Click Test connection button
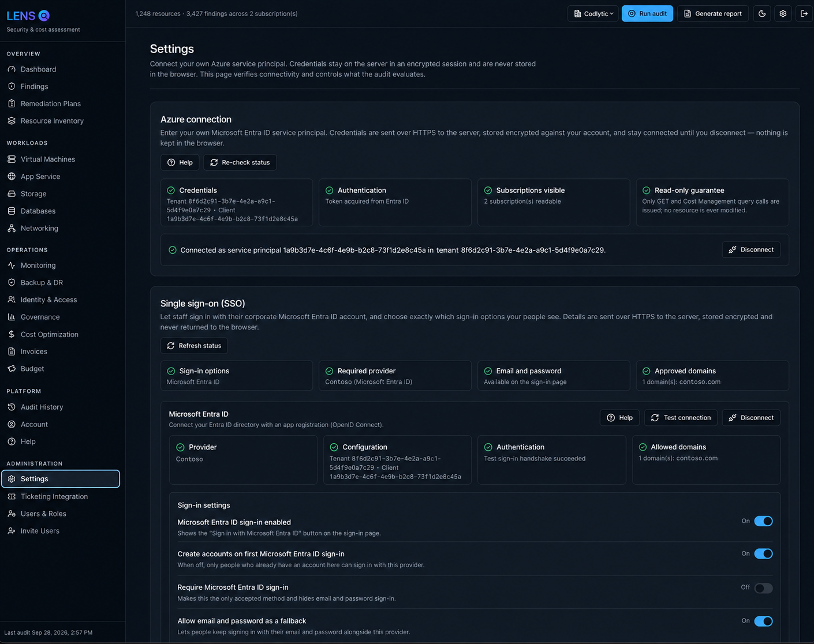This screenshot has height=644, width=814. pyautogui.click(x=681, y=418)
